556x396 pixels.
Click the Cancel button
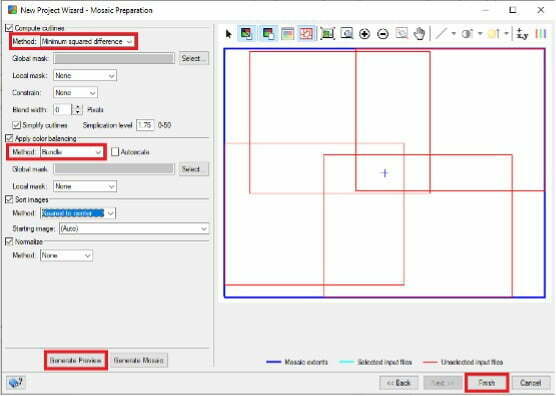point(531,383)
